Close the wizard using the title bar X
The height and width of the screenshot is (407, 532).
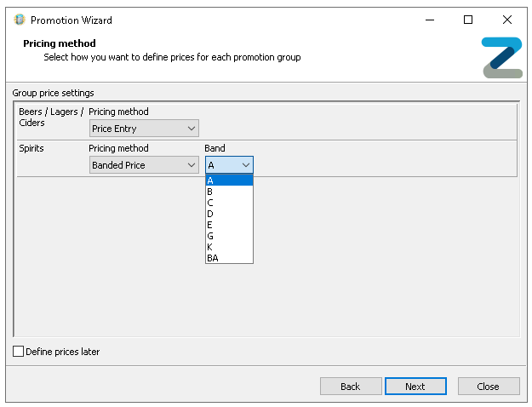point(507,20)
